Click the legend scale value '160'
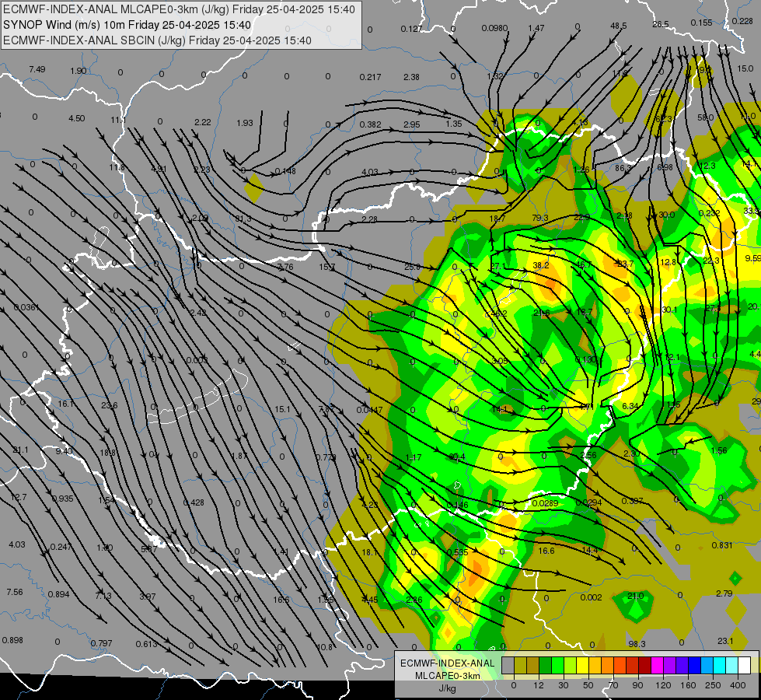 tap(688, 685)
